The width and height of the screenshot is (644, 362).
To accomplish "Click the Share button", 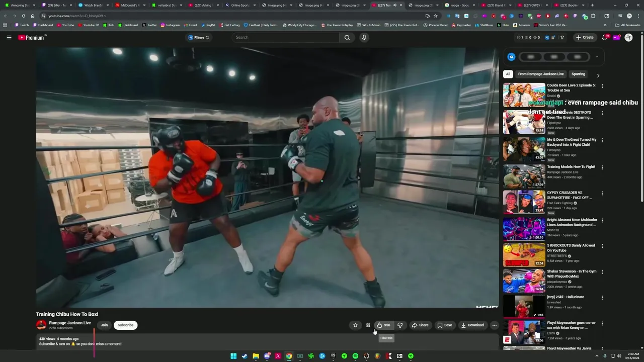I will (420, 325).
